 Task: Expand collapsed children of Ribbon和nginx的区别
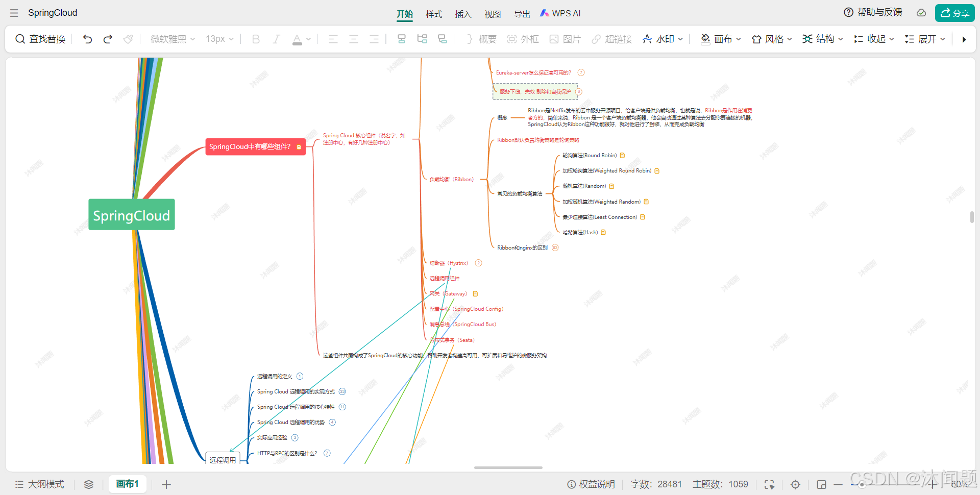555,247
